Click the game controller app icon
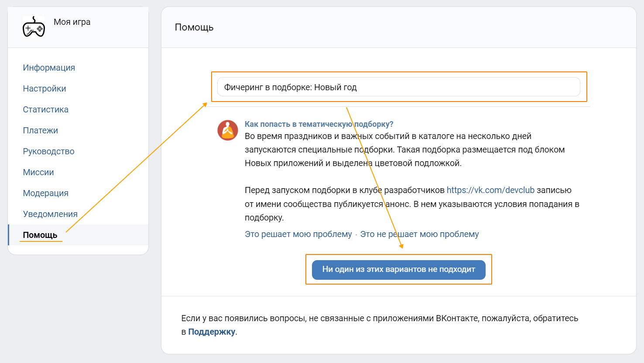 coord(34,27)
